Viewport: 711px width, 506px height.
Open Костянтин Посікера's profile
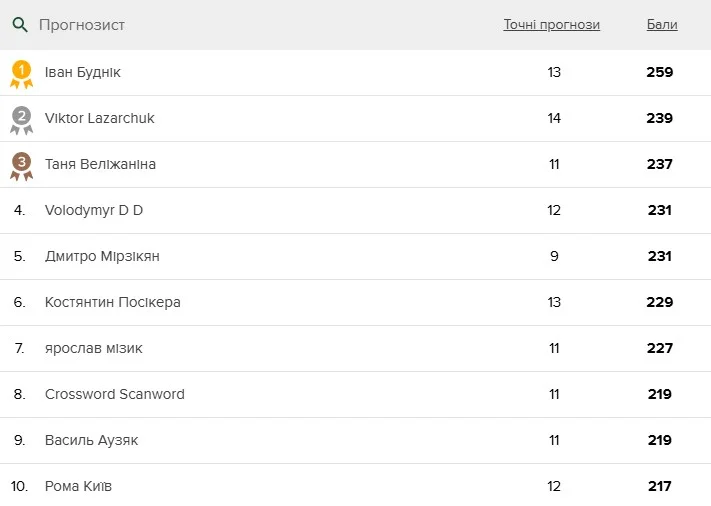click(x=113, y=302)
